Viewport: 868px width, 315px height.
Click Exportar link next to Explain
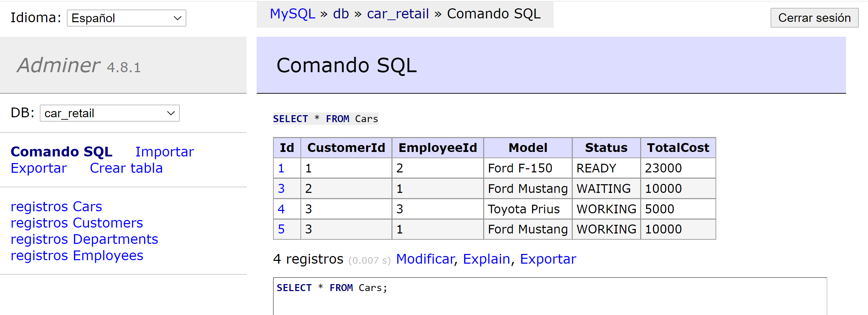coord(548,259)
